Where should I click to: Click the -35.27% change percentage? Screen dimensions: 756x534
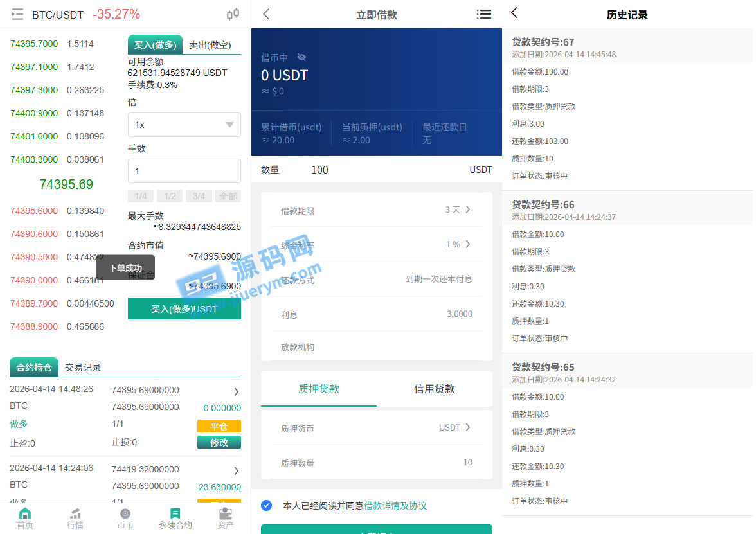point(116,14)
